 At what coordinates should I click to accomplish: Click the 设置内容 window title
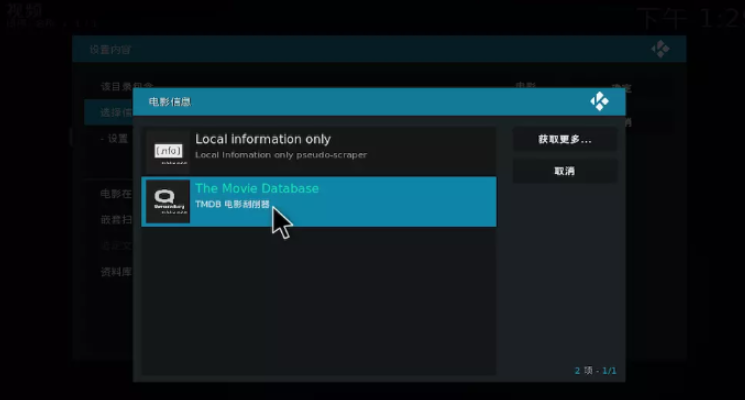(109, 49)
